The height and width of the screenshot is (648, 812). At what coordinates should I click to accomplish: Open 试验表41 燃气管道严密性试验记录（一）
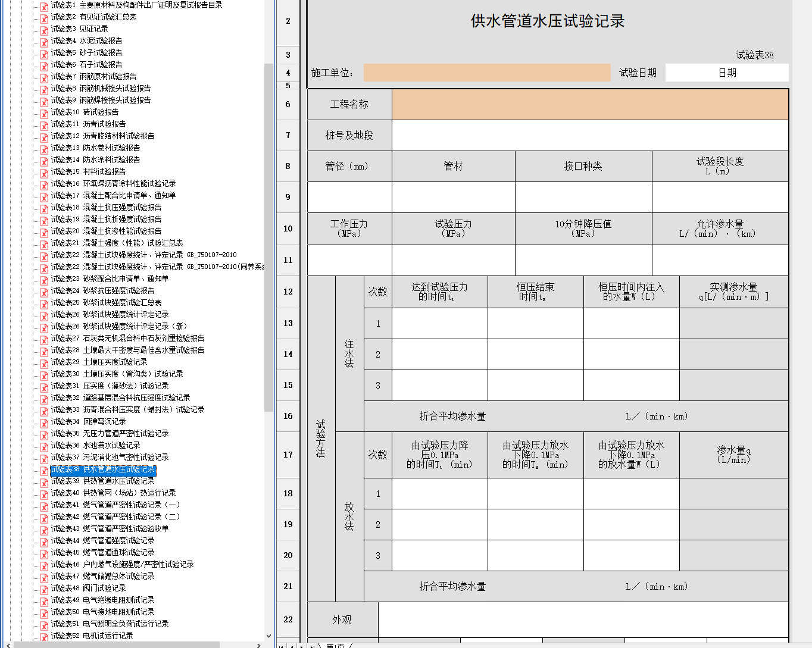tap(115, 505)
